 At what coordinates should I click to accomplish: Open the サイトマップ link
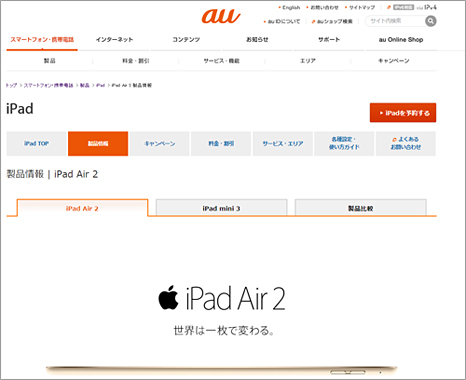point(362,7)
